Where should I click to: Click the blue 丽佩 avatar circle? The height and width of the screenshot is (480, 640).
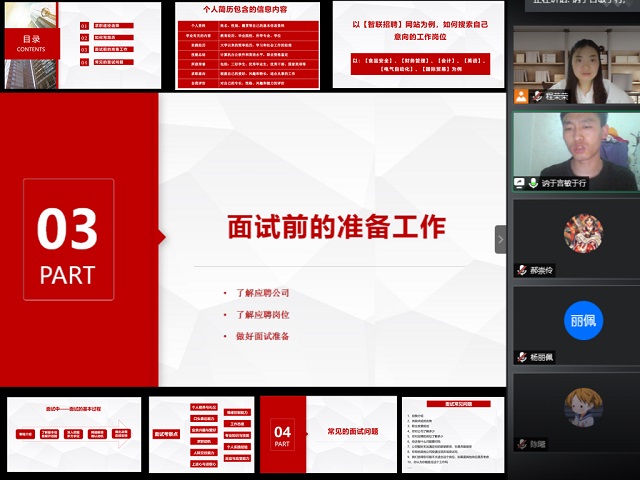582,321
